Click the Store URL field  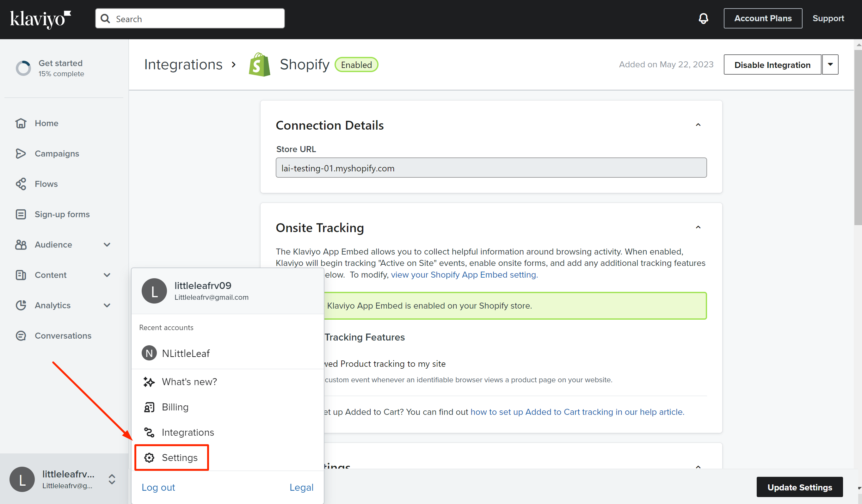pyautogui.click(x=491, y=168)
